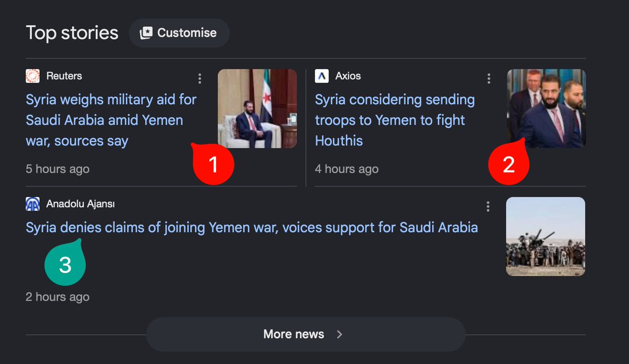Click the Reuters logo icon
Screen dimensions: 629x364
pyautogui.click(x=32, y=76)
